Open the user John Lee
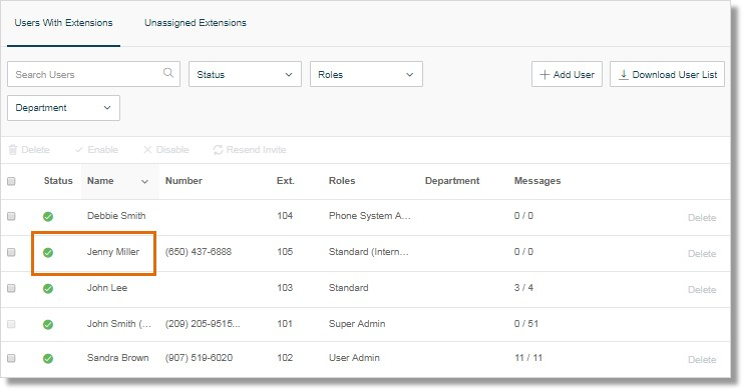 point(107,288)
